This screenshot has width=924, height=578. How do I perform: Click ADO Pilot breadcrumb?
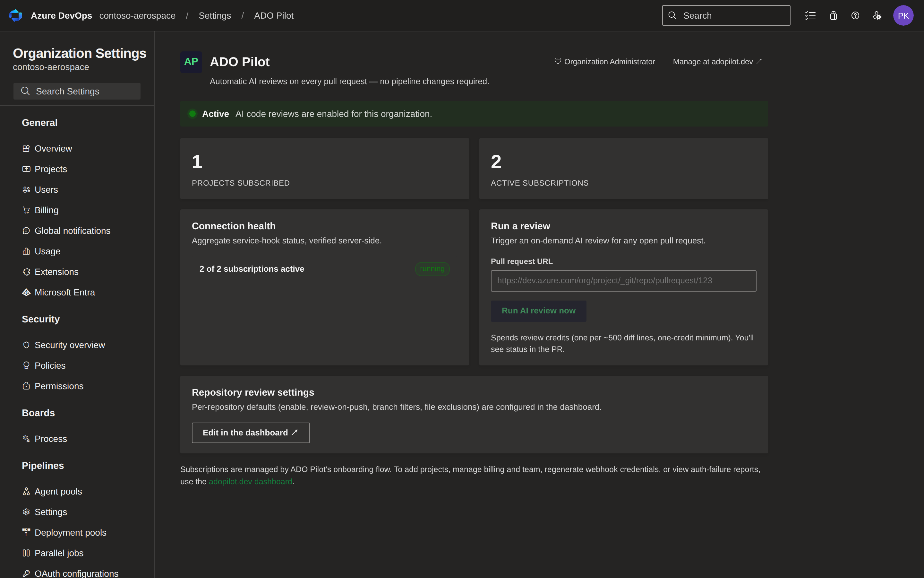tap(274, 15)
